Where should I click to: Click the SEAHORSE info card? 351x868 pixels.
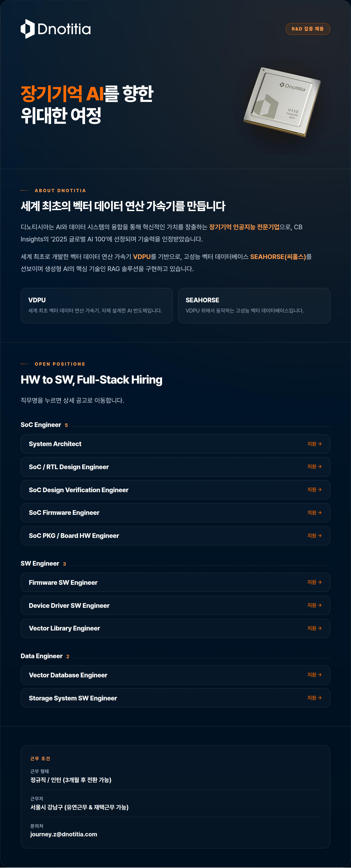click(254, 306)
